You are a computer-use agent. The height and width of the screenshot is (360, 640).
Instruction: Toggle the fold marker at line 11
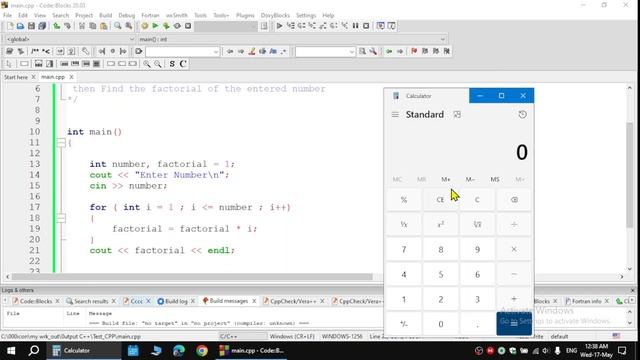click(61, 142)
